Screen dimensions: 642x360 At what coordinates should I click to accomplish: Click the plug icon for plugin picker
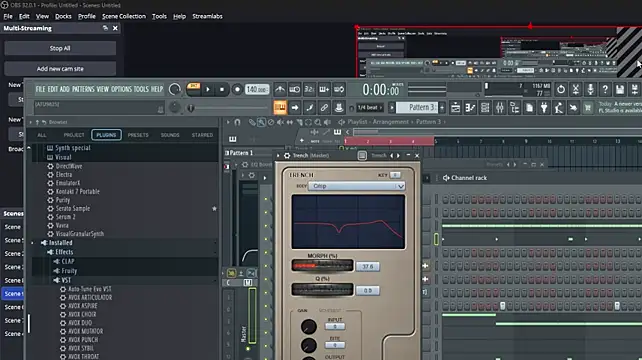pyautogui.click(x=544, y=108)
